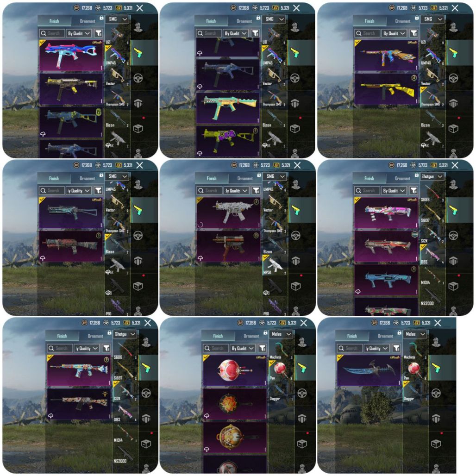The width and height of the screenshot is (476, 476).
Task: Click steering wheel vehicle icon beside yellow Thompson skin panel
Action: click(x=453, y=78)
